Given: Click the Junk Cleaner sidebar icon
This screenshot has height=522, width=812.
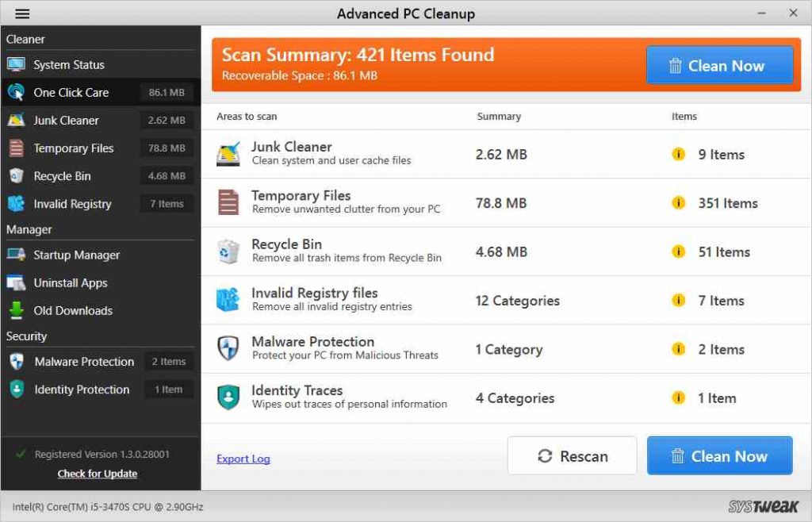Looking at the screenshot, I should (16, 120).
